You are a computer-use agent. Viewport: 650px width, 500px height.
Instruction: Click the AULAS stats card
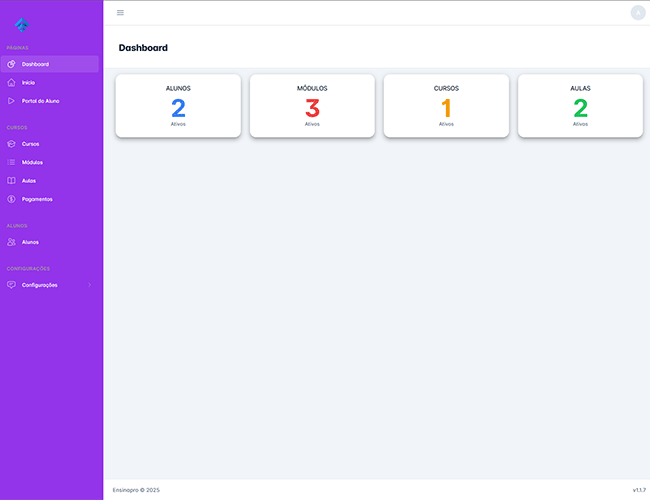click(580, 106)
